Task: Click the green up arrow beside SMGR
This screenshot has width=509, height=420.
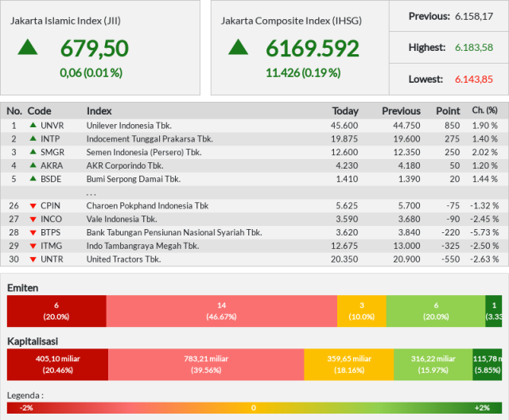Action: point(33,152)
